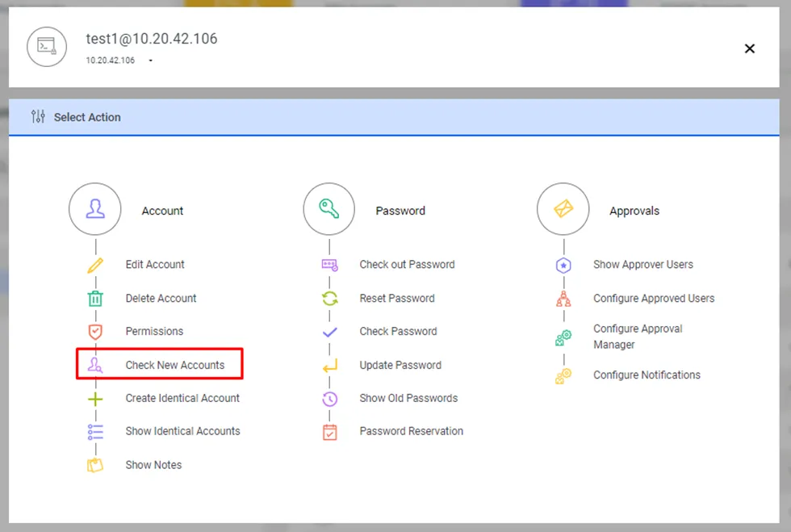Screen dimensions: 791x532
Task: Click the Configure Approved Users people icon
Action: 563,299
